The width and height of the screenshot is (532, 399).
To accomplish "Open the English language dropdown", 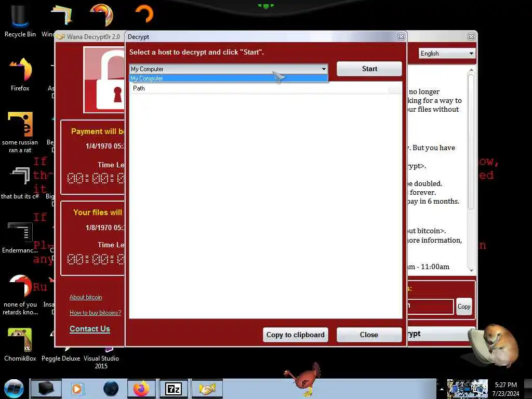I will point(447,54).
